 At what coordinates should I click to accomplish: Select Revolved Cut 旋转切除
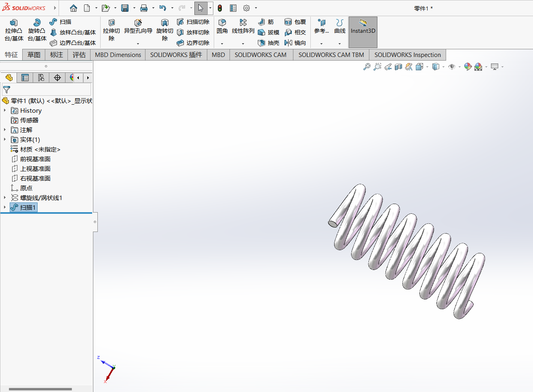164,30
